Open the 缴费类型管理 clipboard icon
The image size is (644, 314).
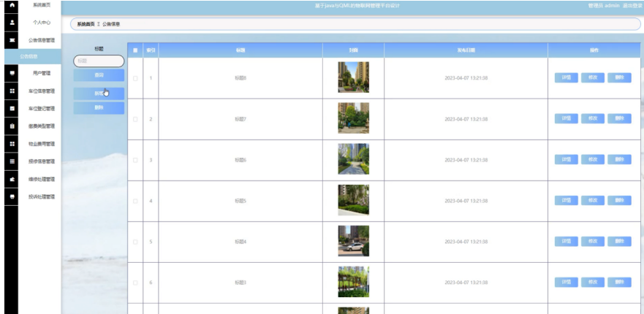12,126
